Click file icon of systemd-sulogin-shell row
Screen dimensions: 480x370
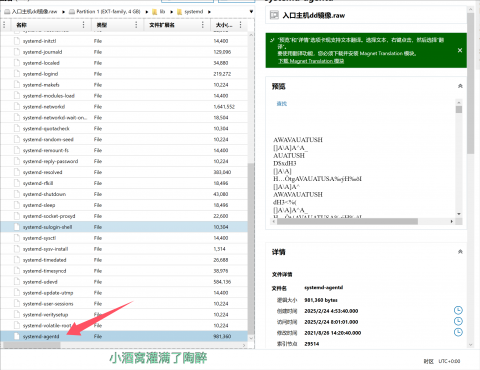click(17, 227)
